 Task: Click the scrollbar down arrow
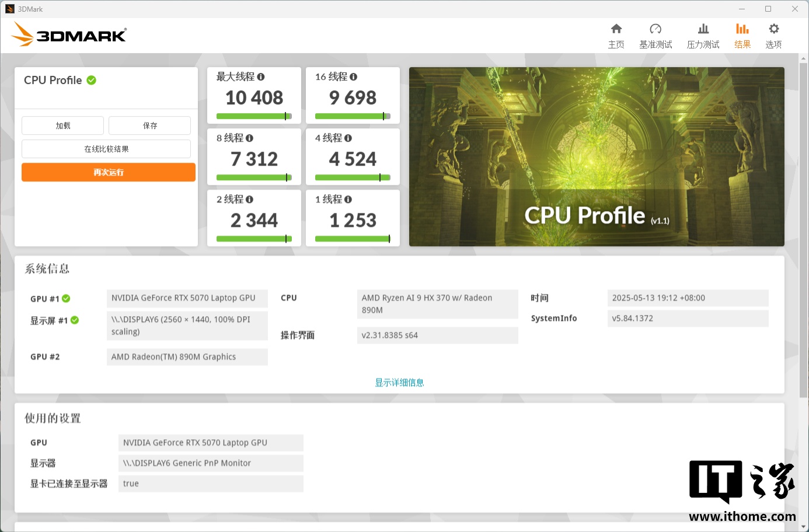click(x=804, y=527)
